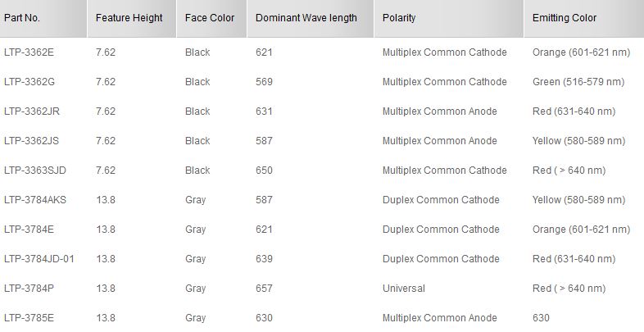Select the Emitting Color column header
Image resolution: width=644 pixels, height=332 pixels.
565,18
